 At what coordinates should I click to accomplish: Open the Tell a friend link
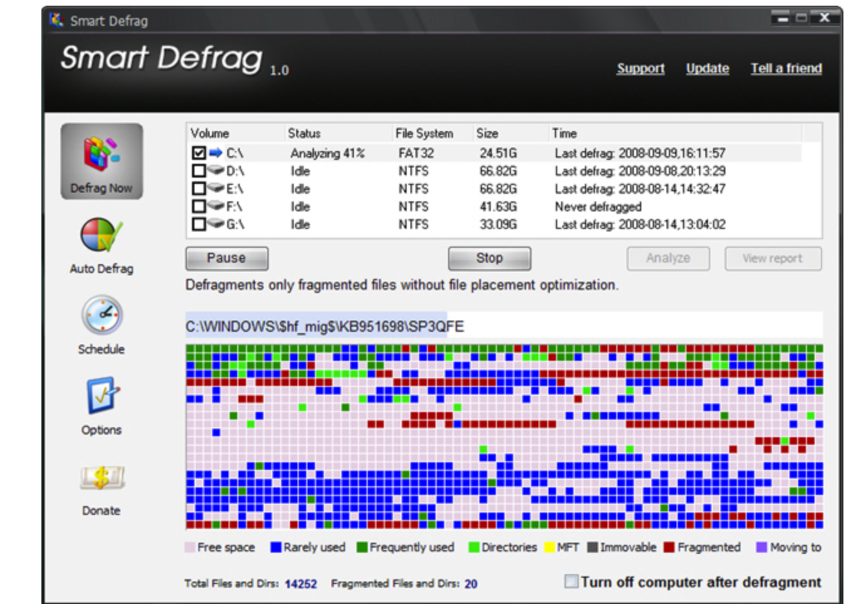(786, 68)
